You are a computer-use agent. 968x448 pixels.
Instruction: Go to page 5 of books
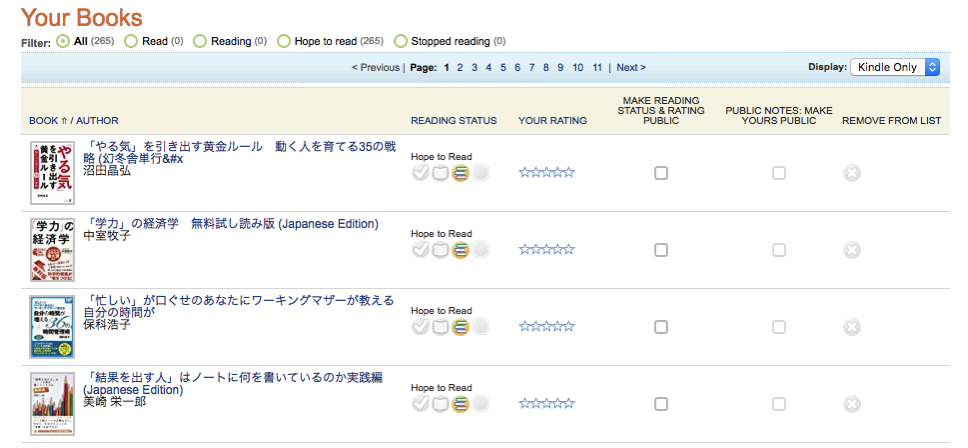point(503,67)
